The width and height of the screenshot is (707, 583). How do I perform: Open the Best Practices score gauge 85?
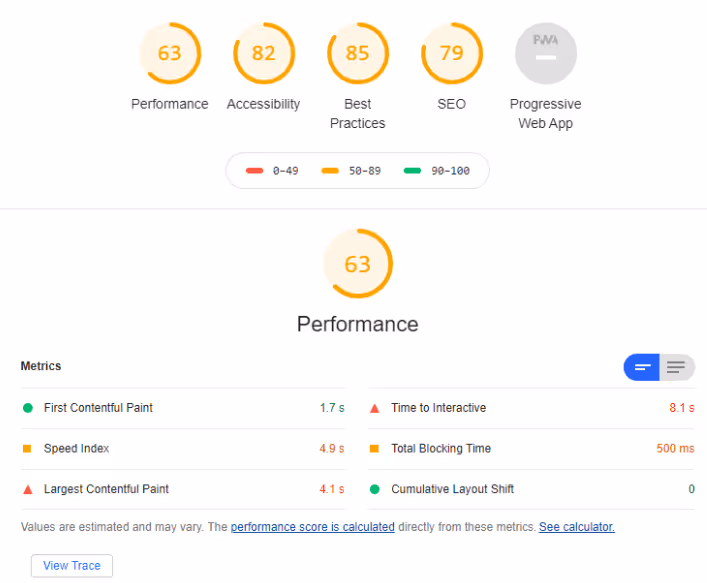pos(358,53)
